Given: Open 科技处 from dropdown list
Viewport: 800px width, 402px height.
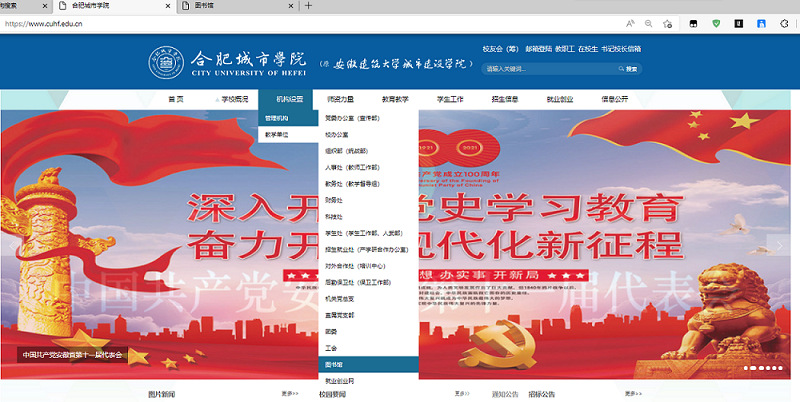Looking at the screenshot, I should coord(368,217).
